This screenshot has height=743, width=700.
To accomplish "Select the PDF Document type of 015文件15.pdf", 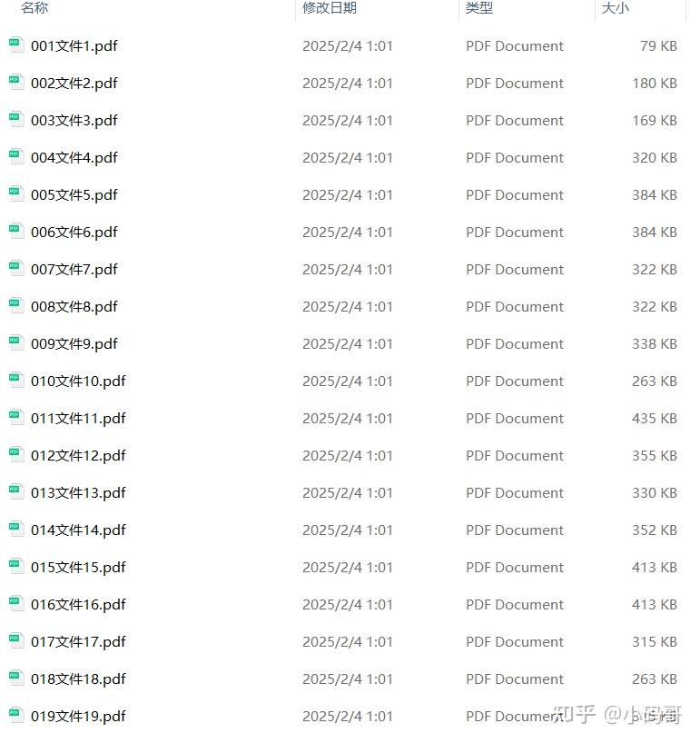I will coord(515,567).
